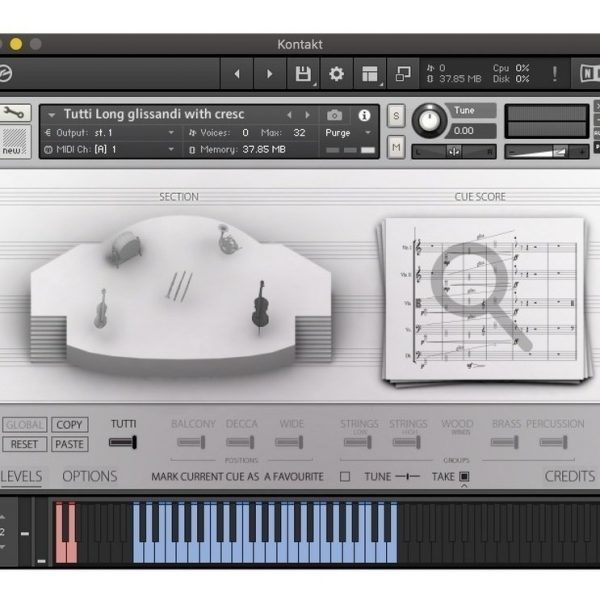Open the Purge dropdown menu
600x600 pixels.
[x=348, y=133]
